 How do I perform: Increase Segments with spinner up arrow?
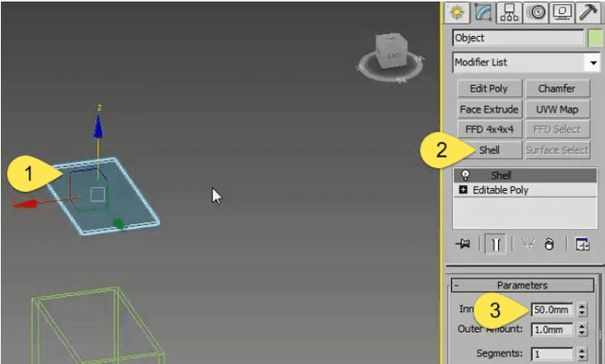(x=582, y=350)
